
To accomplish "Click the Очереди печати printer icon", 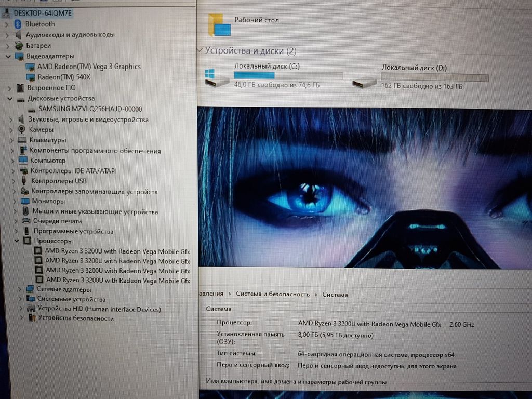I will coord(26,221).
